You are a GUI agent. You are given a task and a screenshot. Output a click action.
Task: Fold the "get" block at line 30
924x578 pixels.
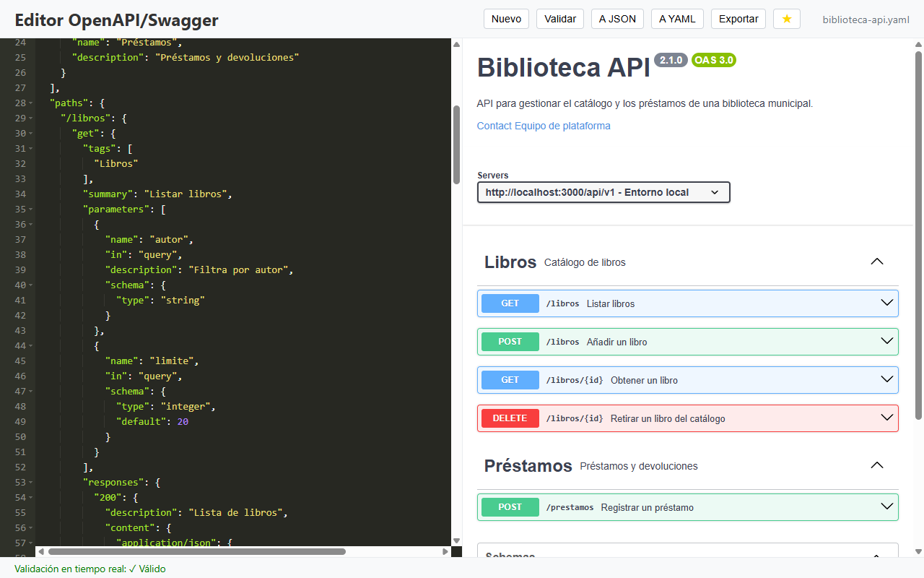[x=31, y=134]
